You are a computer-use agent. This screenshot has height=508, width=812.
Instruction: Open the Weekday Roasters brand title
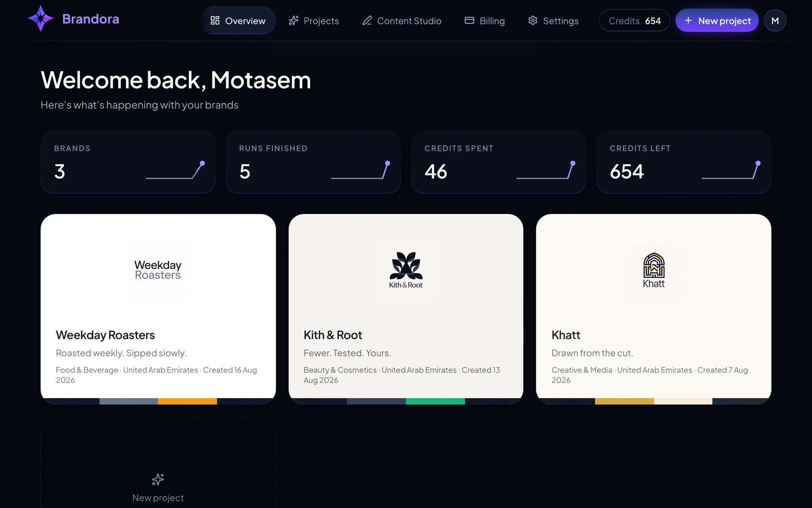[105, 335]
